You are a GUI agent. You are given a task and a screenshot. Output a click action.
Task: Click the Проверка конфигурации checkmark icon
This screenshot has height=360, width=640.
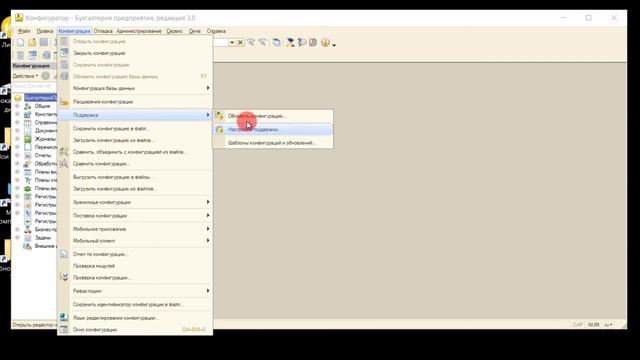tap(64, 277)
